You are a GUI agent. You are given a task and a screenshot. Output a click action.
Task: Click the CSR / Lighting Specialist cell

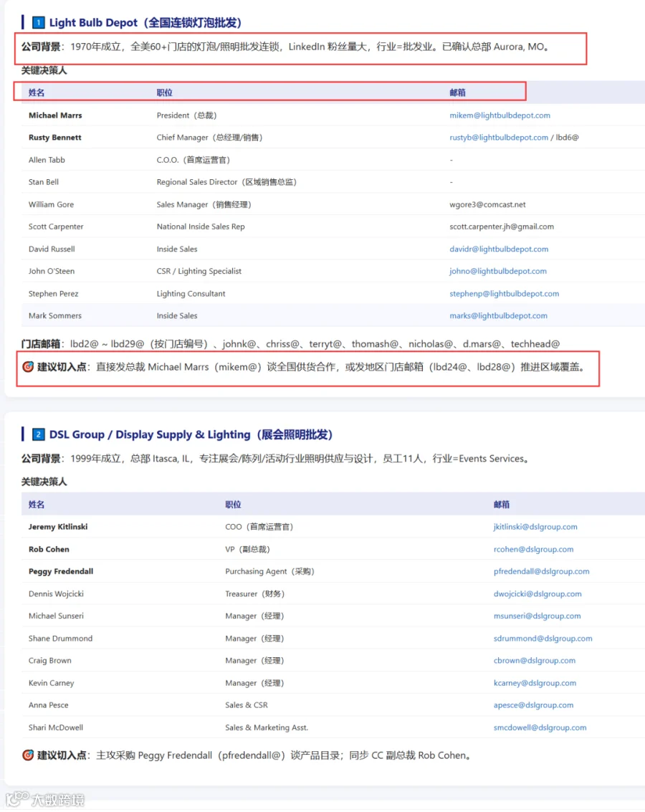coord(199,272)
